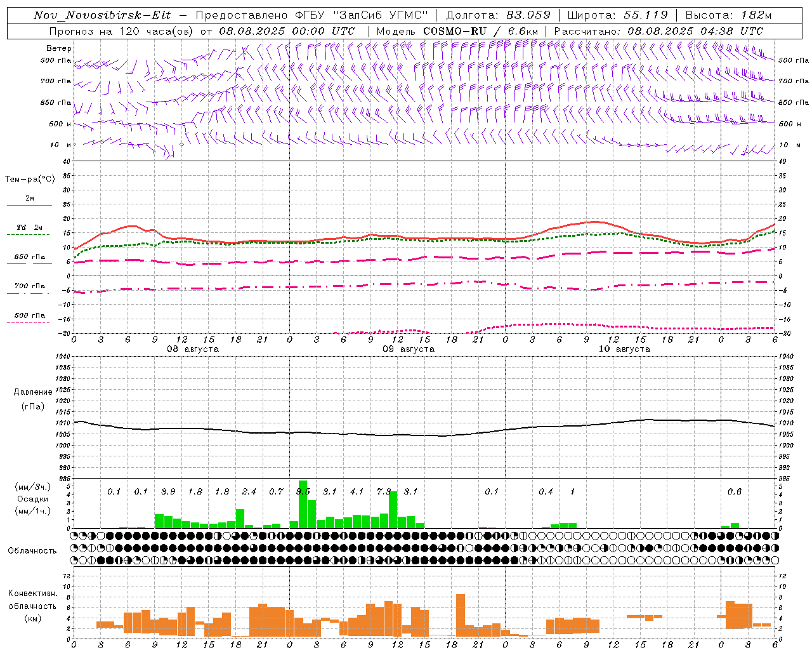
Task: Click the Td 2м dew point legend label
Action: [29, 227]
